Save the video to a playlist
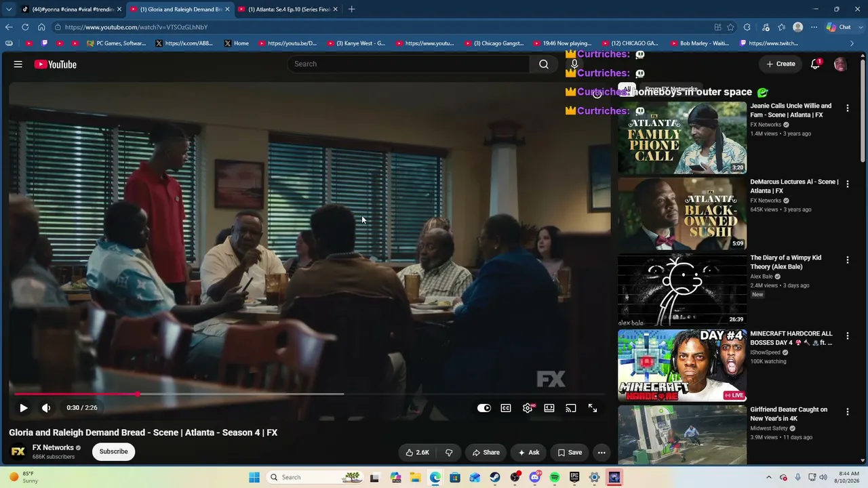Viewport: 868px width, 488px height. click(570, 453)
